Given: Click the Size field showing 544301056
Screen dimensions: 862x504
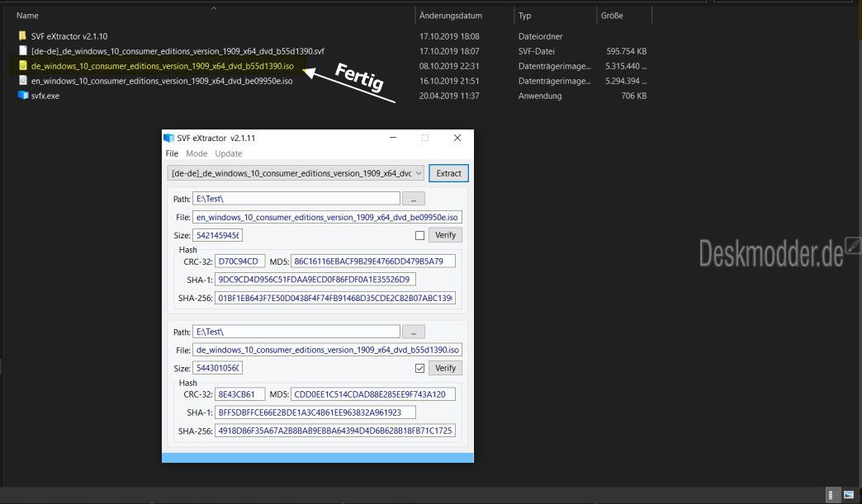Looking at the screenshot, I should [x=218, y=368].
